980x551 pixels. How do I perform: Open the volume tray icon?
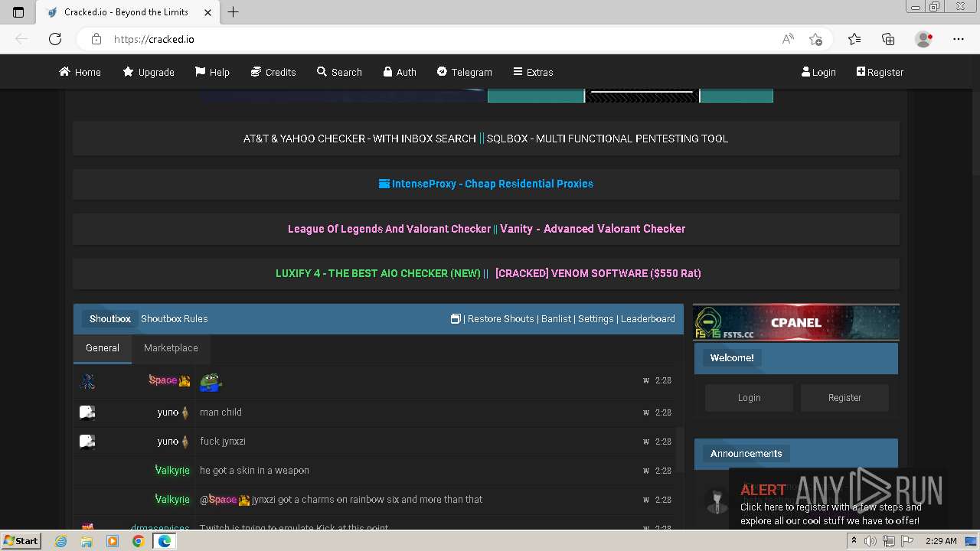(x=871, y=541)
